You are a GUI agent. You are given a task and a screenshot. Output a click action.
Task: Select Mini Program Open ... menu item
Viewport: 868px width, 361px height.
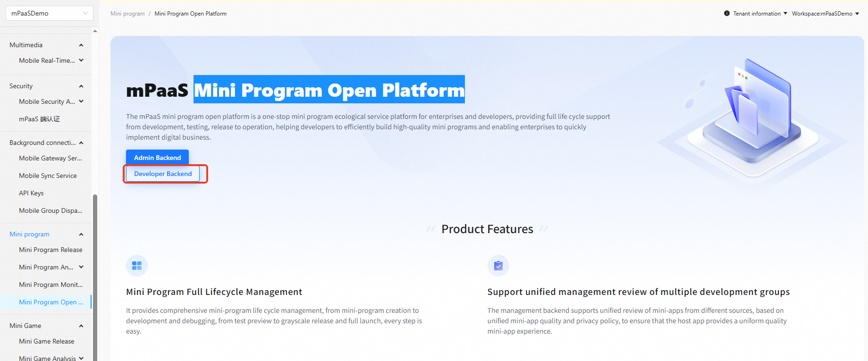[46, 302]
